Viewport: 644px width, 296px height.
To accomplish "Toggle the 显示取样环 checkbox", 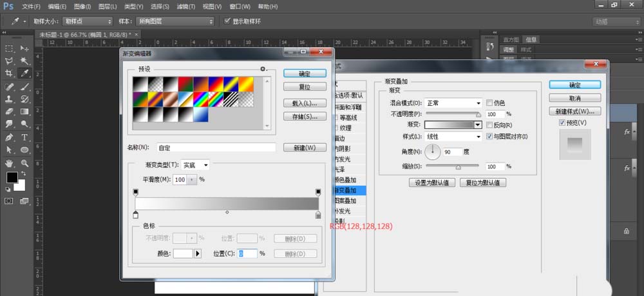I will tap(227, 21).
